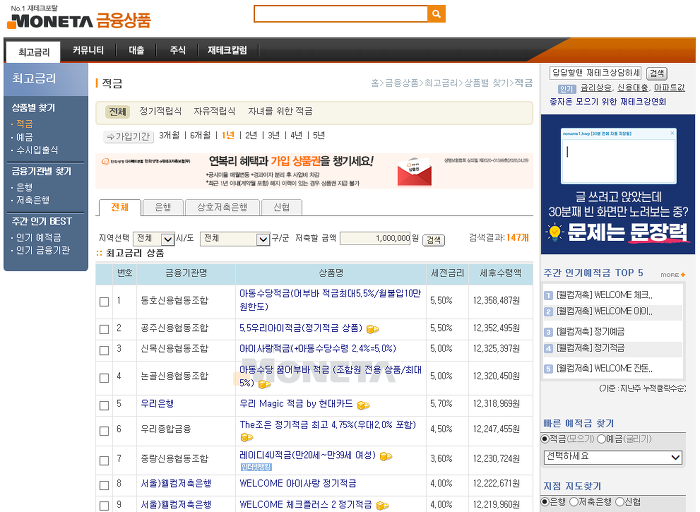Choose the 5년 subscription period

[319, 135]
